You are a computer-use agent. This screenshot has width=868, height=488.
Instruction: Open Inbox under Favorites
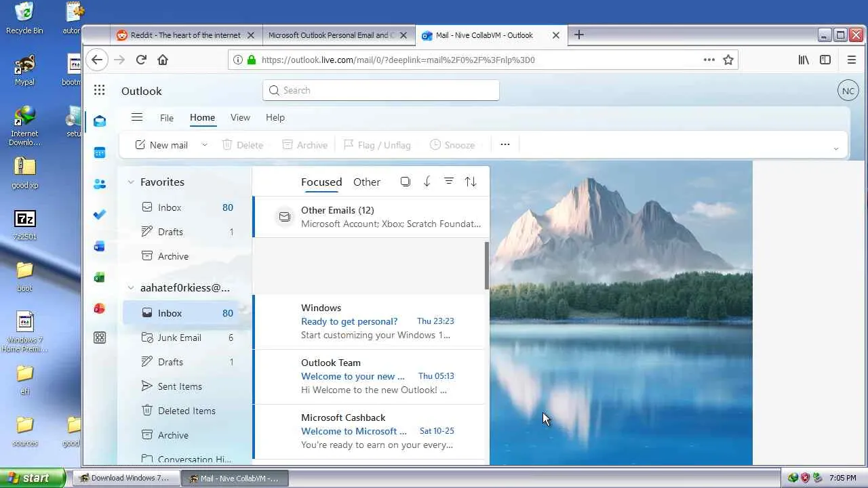click(x=187, y=207)
